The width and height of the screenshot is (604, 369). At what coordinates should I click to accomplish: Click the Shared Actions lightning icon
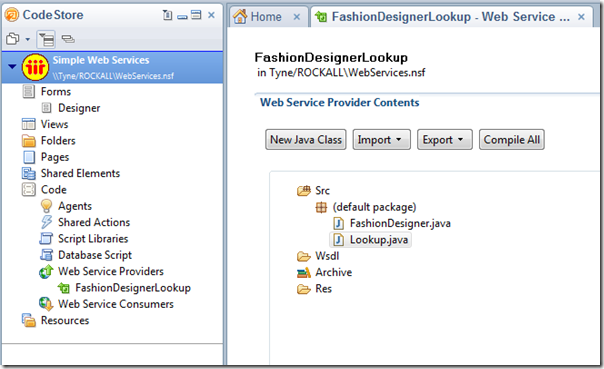pos(46,222)
